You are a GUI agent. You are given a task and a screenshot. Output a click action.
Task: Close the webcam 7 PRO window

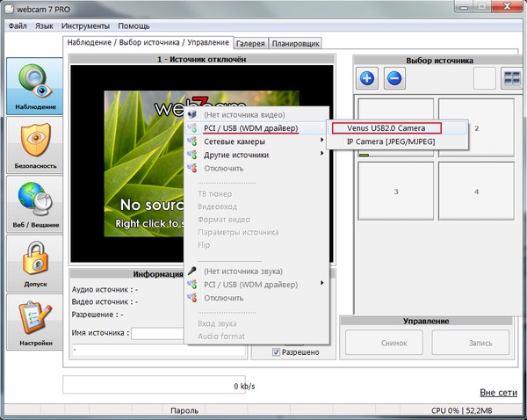[508, 6]
